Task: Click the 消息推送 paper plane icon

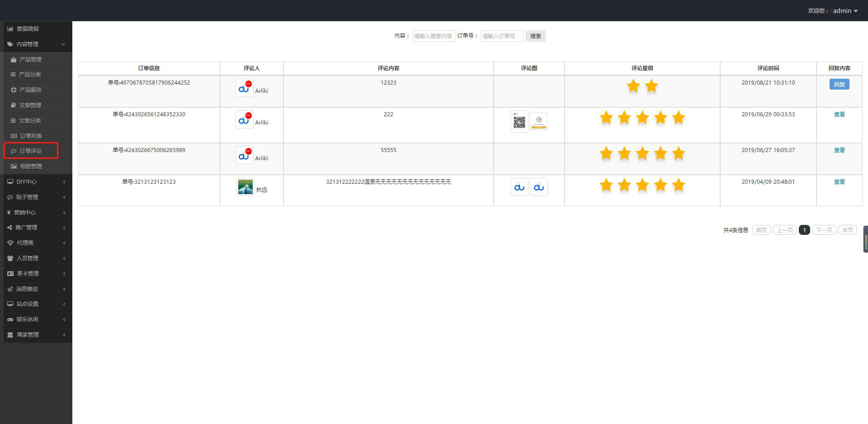Action: click(x=10, y=289)
